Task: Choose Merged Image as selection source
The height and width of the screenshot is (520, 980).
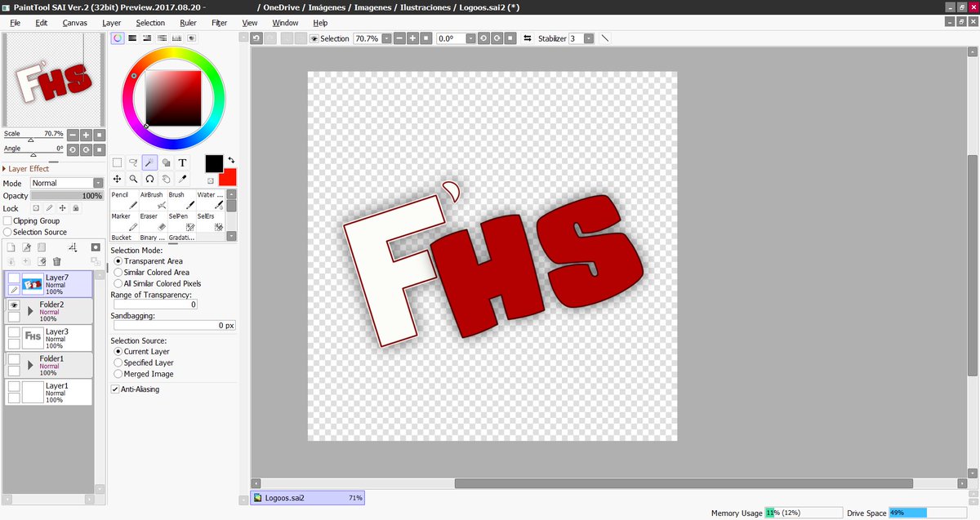Action: click(x=118, y=374)
